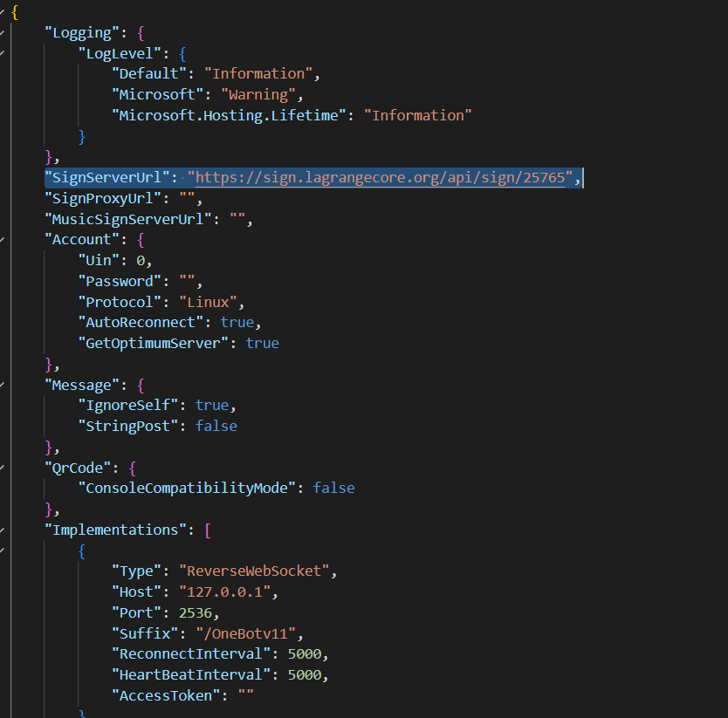This screenshot has width=728, height=718.
Task: Collapse the "Logging" section fold arrow
Action: [3, 33]
